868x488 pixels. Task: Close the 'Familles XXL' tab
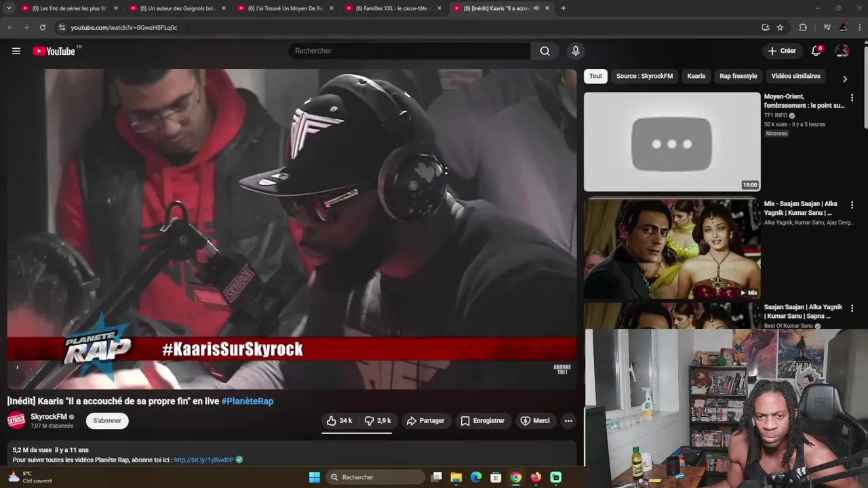[439, 8]
